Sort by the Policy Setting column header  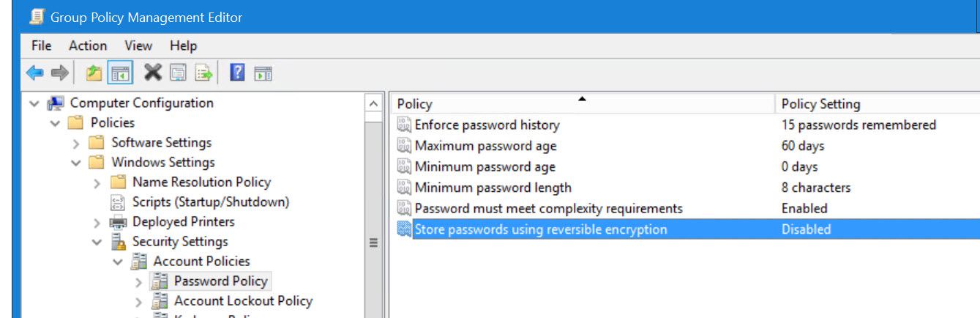(877, 104)
